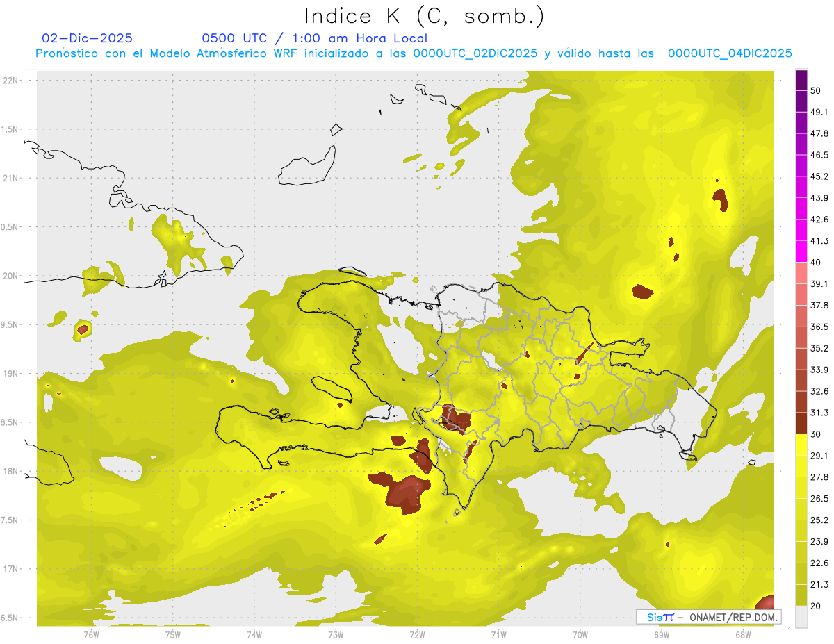
Task: Click the colorbar label '31.3'
Action: tap(819, 413)
